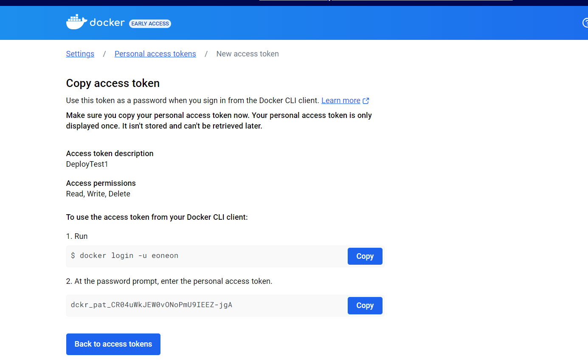Select the DeployTest1 description text
The height and width of the screenshot is (364, 588).
[87, 164]
